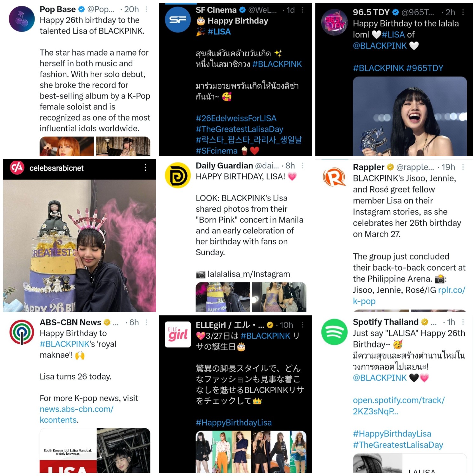
Task: Open ELLEgirl profile avatar
Action: (178, 334)
